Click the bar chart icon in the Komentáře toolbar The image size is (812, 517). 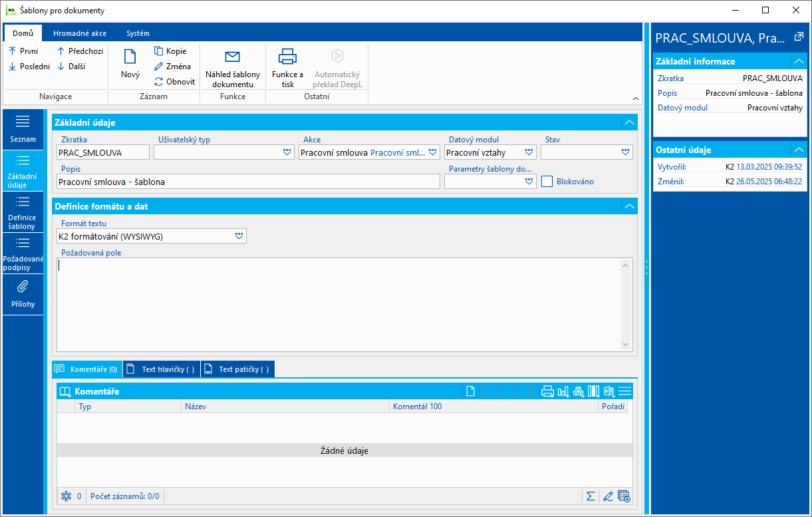click(x=563, y=391)
